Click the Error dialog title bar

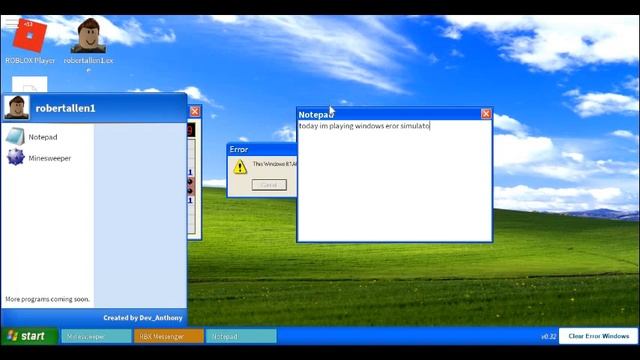tap(262, 149)
